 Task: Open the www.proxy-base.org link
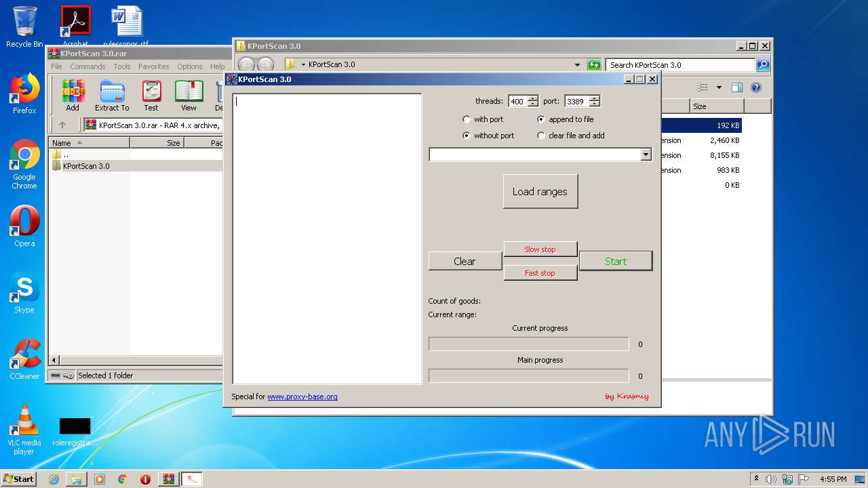302,396
